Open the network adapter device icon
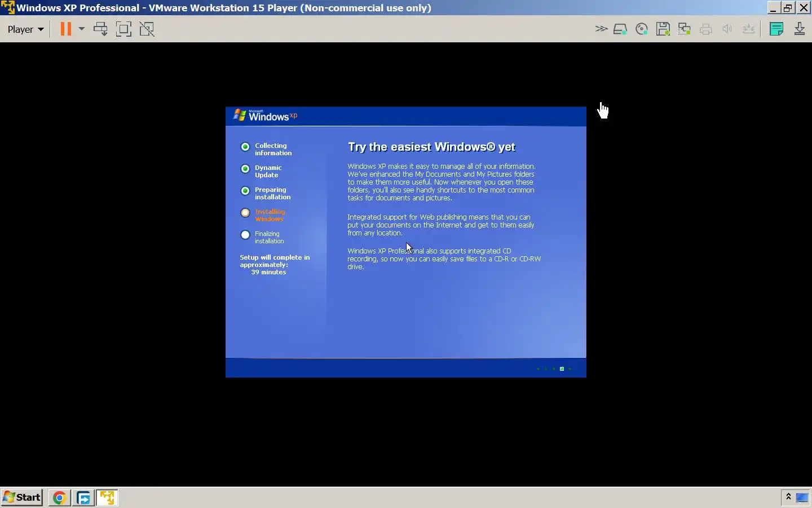 coord(685,29)
